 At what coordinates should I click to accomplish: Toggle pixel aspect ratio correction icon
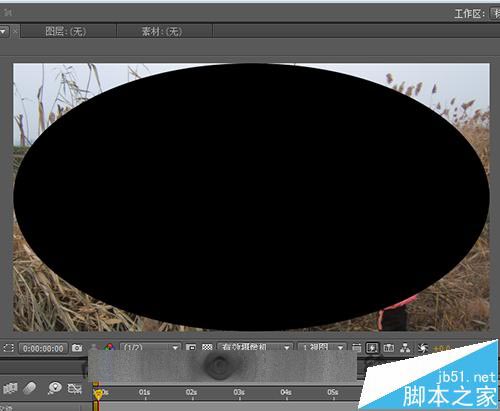click(356, 348)
